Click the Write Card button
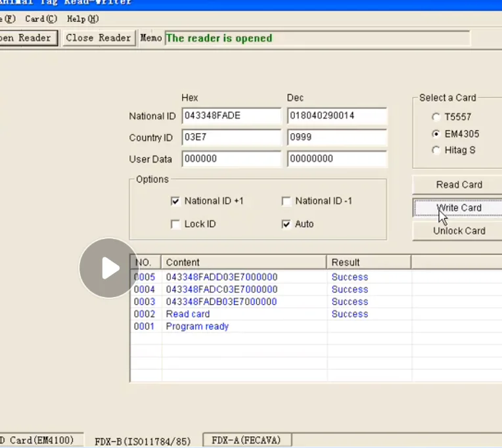 click(x=459, y=208)
